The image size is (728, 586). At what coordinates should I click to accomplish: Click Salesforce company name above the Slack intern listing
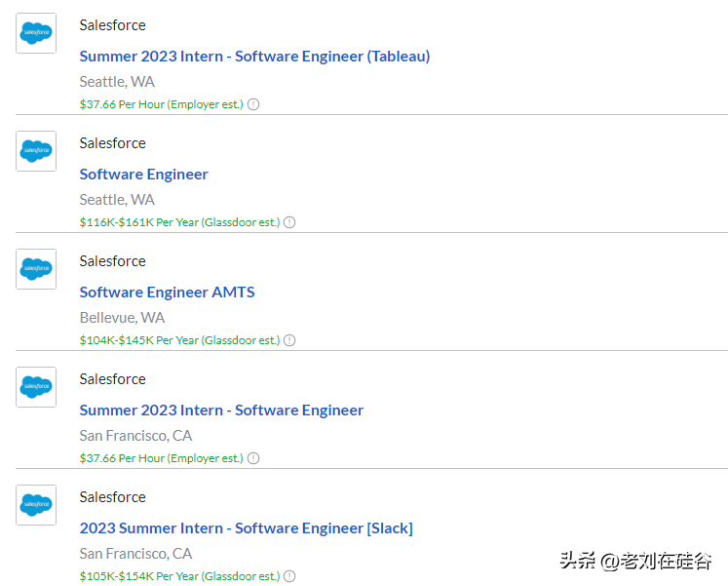coord(112,497)
